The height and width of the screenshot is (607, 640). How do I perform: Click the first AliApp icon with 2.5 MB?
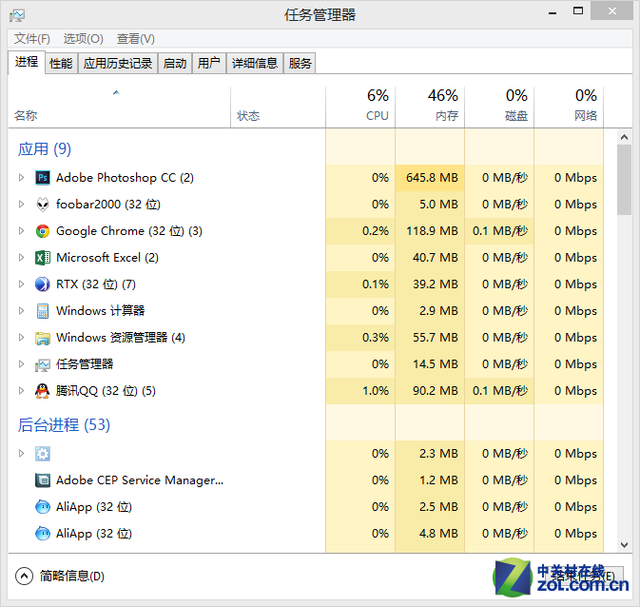[x=42, y=507]
